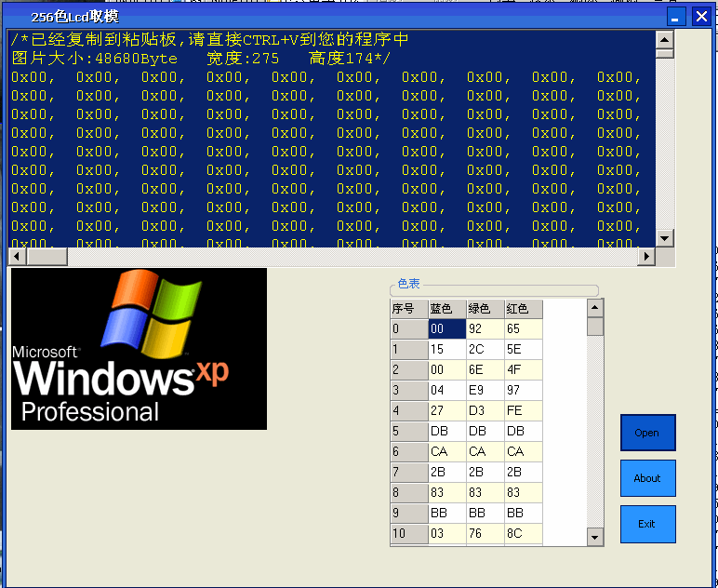Select red value FE in row 4

[x=524, y=411]
